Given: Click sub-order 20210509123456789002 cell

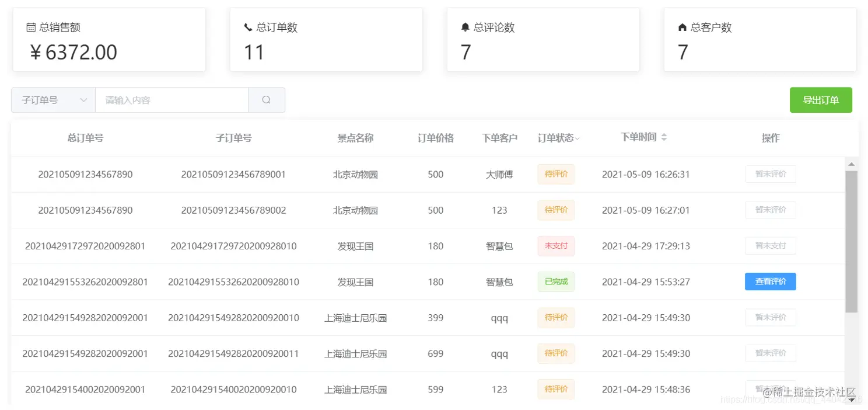Looking at the screenshot, I should (x=233, y=210).
